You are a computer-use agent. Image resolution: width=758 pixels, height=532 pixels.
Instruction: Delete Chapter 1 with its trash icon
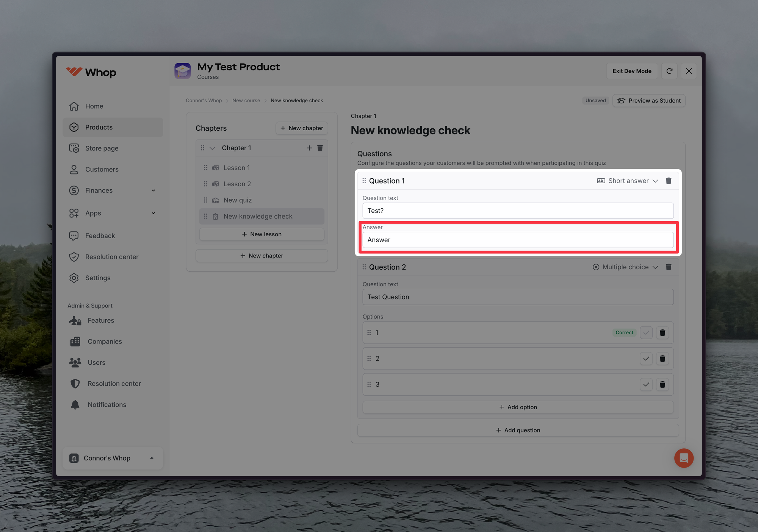(x=320, y=148)
